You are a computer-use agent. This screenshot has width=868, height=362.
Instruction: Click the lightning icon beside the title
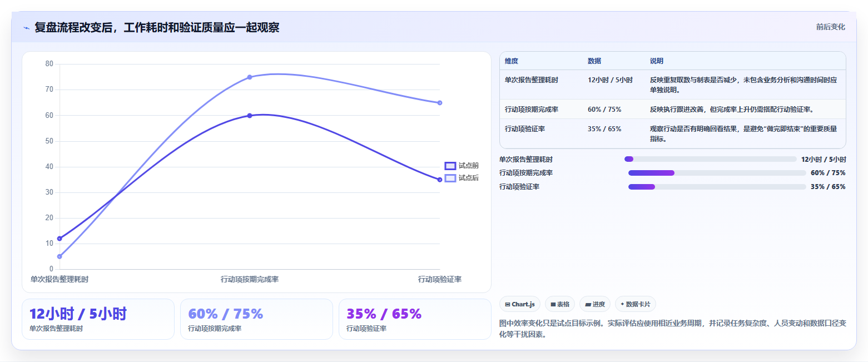click(x=26, y=28)
